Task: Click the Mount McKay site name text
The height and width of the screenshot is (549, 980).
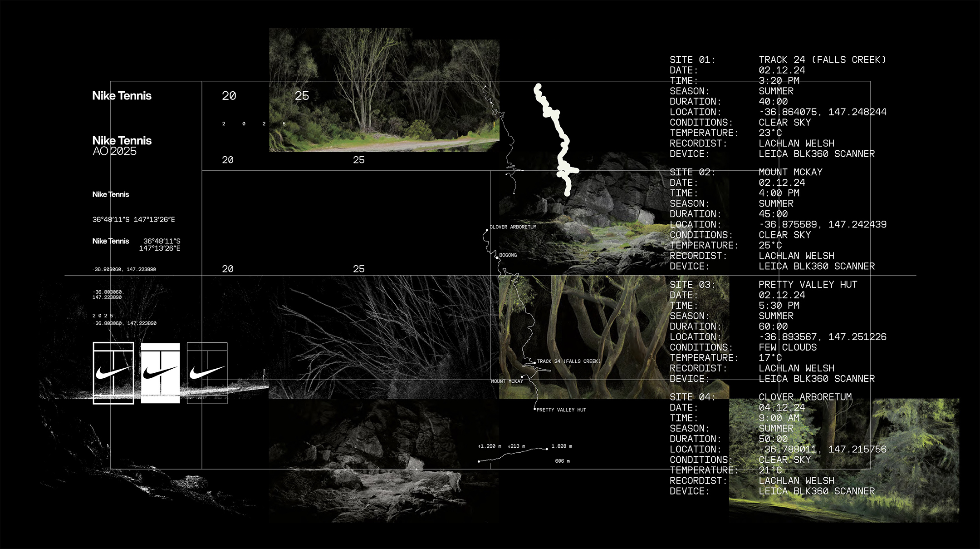Action: coord(790,172)
